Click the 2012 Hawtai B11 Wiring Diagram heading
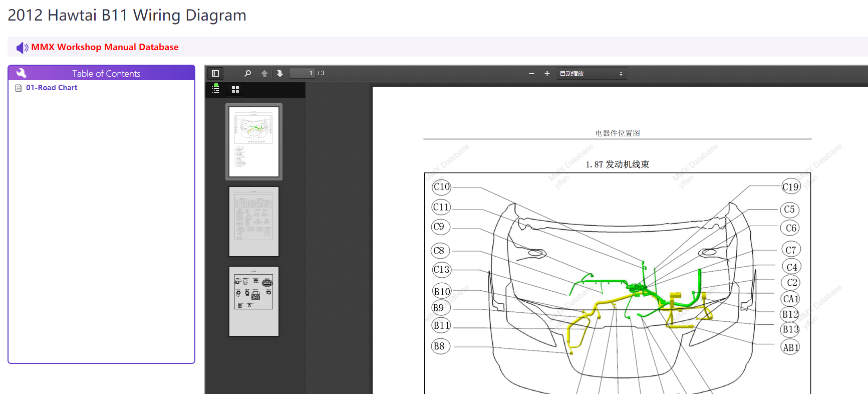Viewport: 868px width, 394px height. pos(127,16)
